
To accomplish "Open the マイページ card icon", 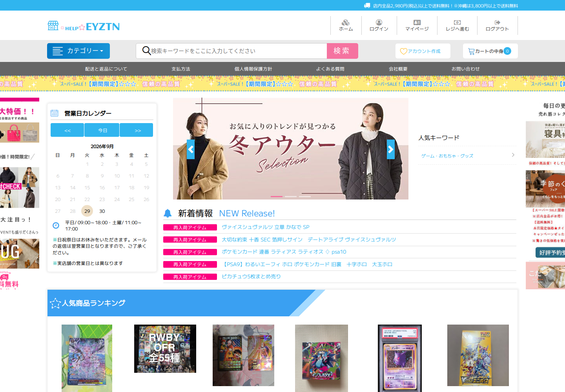I will point(417,22).
